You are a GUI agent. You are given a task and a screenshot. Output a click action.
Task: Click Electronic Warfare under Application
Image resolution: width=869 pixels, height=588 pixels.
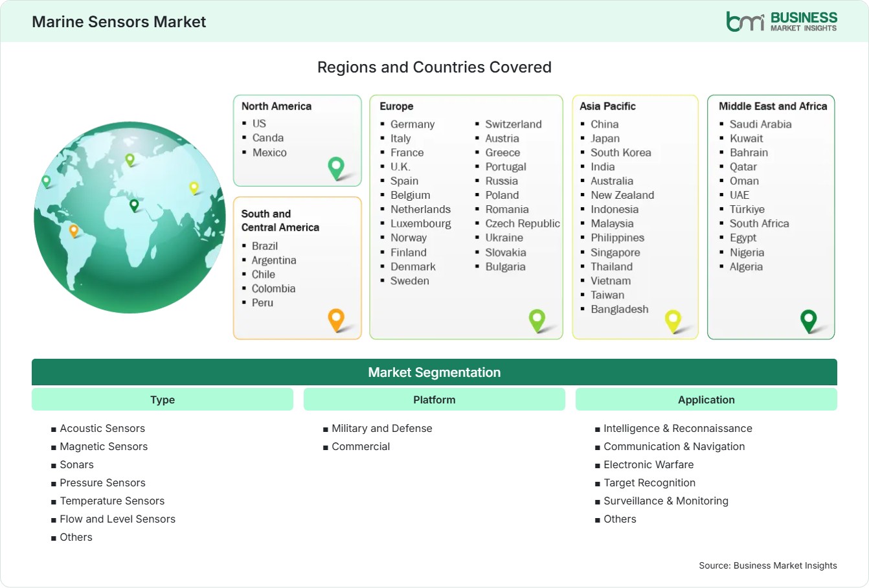648,465
